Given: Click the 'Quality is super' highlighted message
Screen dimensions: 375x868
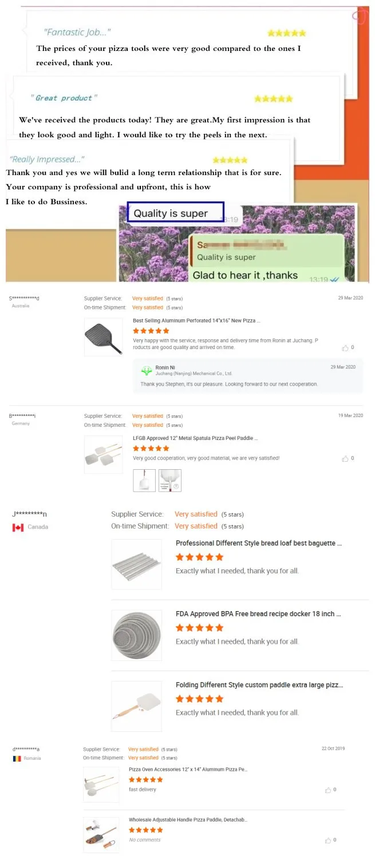Looking at the screenshot, I should point(175,213).
